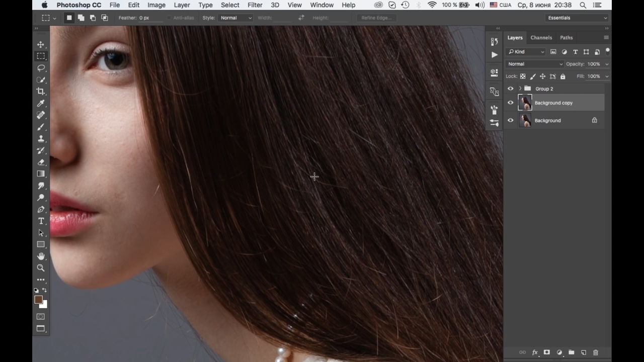Viewport: 644px width, 362px height.
Task: Select the Crop tool
Action: click(x=41, y=91)
